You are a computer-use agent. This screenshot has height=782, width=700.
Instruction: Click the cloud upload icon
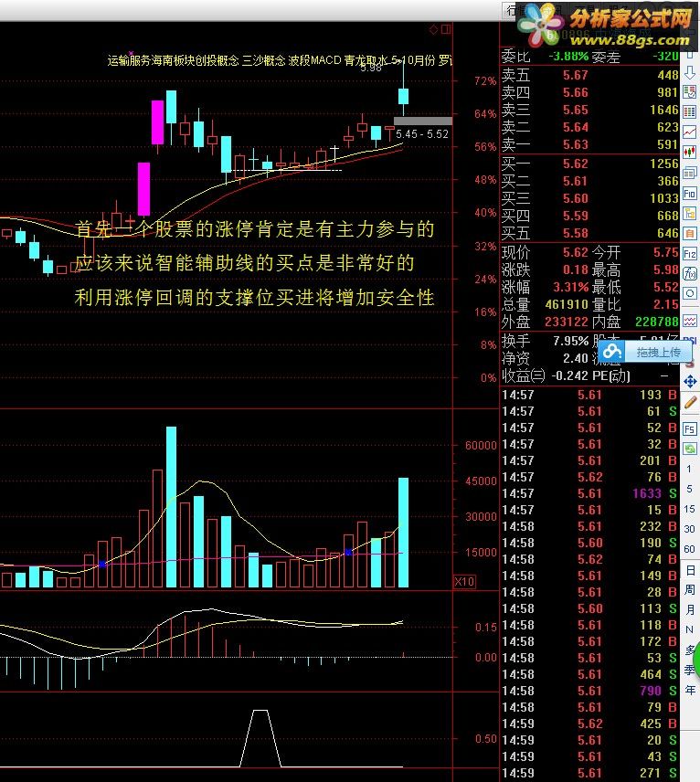pyautogui.click(x=611, y=352)
